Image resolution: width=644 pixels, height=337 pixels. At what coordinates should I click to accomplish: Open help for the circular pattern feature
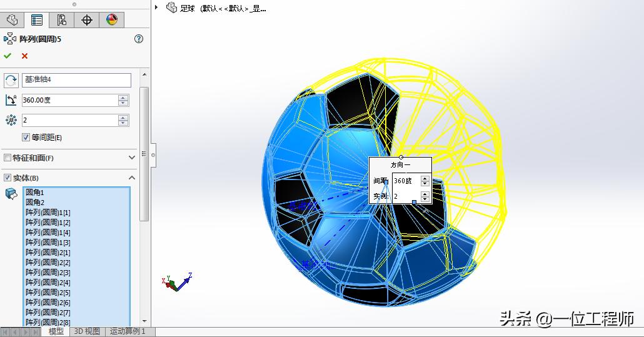[x=139, y=39]
